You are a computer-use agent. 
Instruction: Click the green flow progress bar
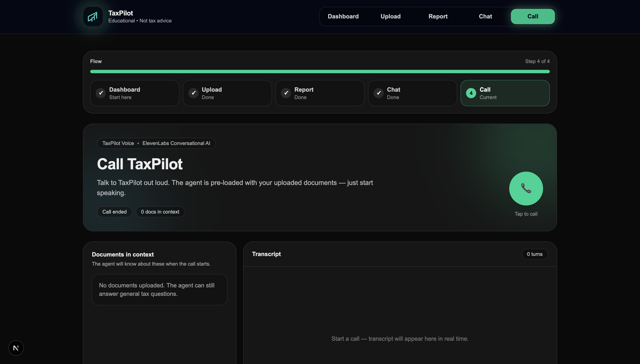click(320, 72)
